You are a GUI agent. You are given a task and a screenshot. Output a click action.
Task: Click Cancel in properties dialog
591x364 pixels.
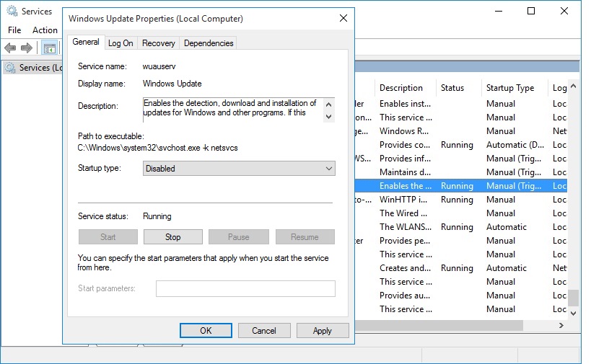264,331
